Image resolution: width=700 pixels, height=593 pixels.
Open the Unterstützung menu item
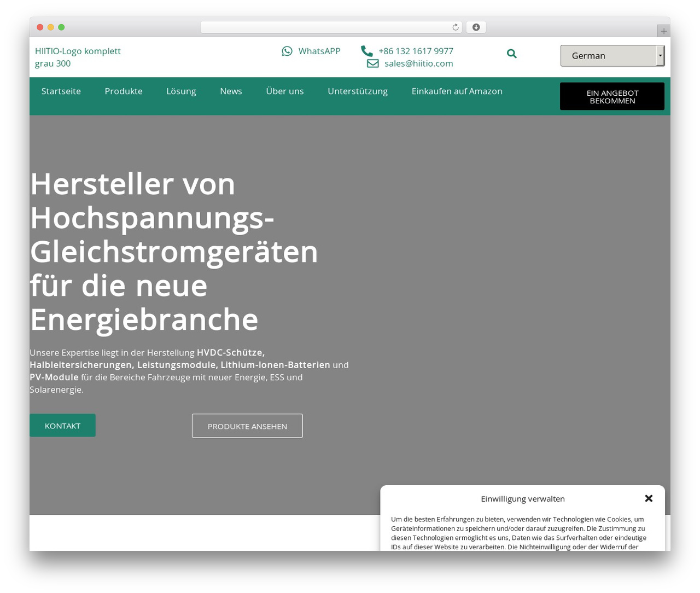(358, 91)
